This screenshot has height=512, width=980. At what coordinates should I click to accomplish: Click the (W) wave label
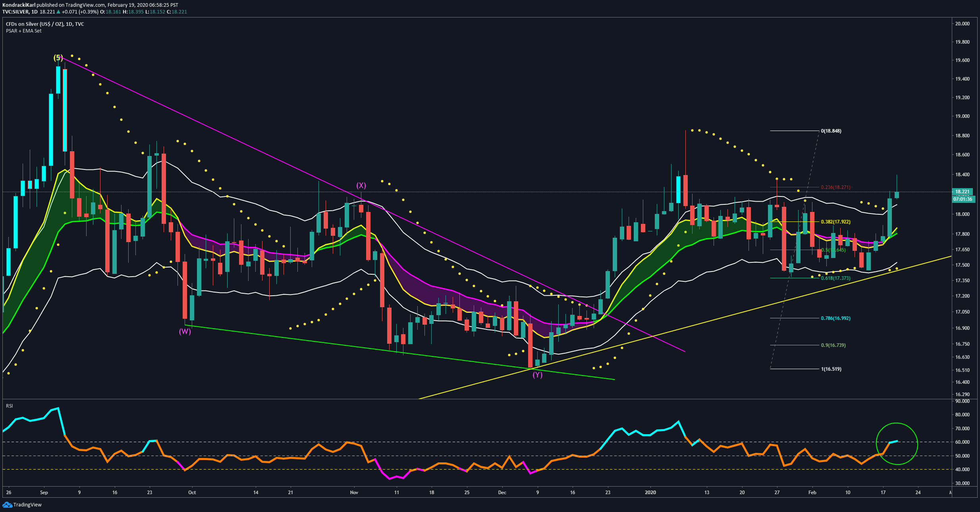(x=185, y=331)
